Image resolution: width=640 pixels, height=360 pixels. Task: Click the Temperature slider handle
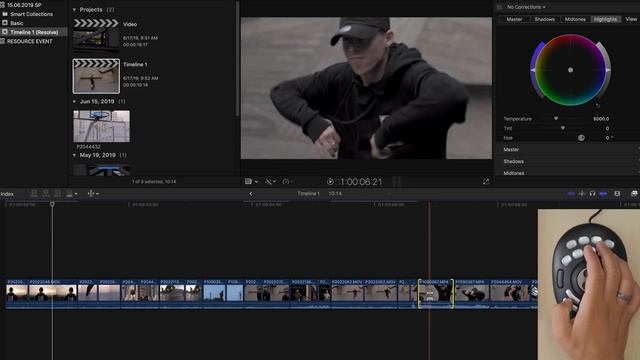[x=556, y=118]
